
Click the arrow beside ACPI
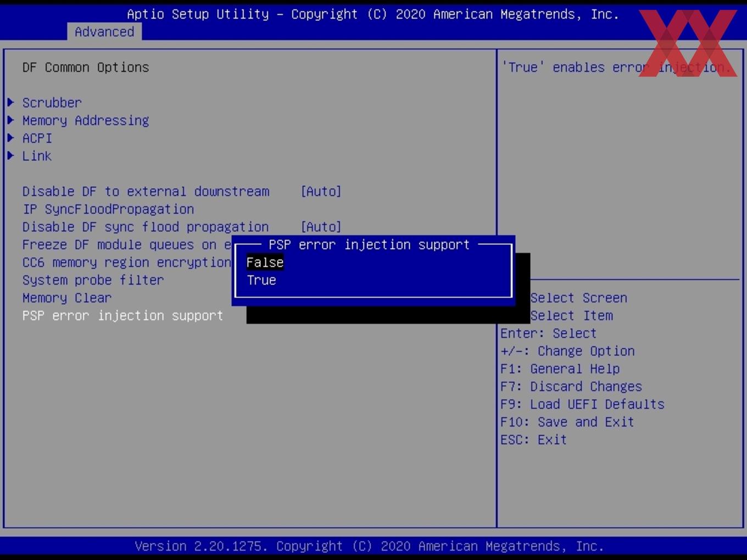(10, 138)
